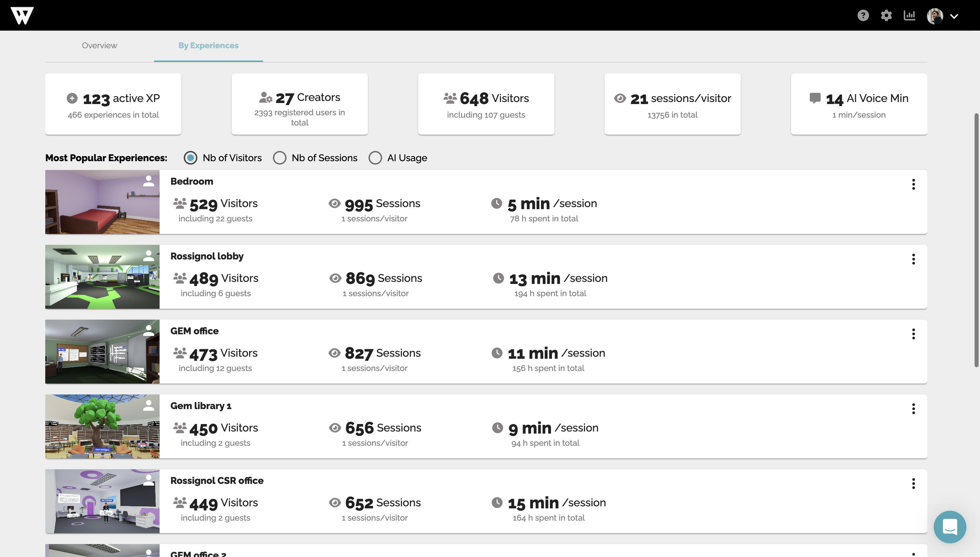Open the chat support widget

950,527
